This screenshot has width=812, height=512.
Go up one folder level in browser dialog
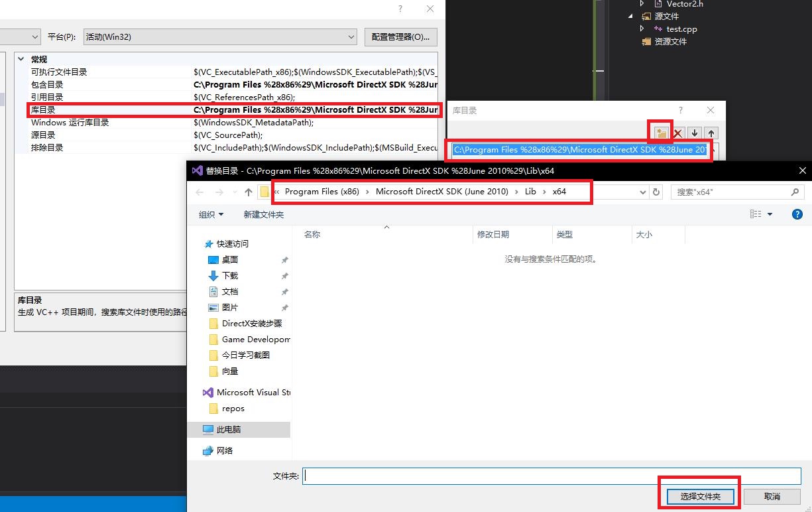(249, 192)
